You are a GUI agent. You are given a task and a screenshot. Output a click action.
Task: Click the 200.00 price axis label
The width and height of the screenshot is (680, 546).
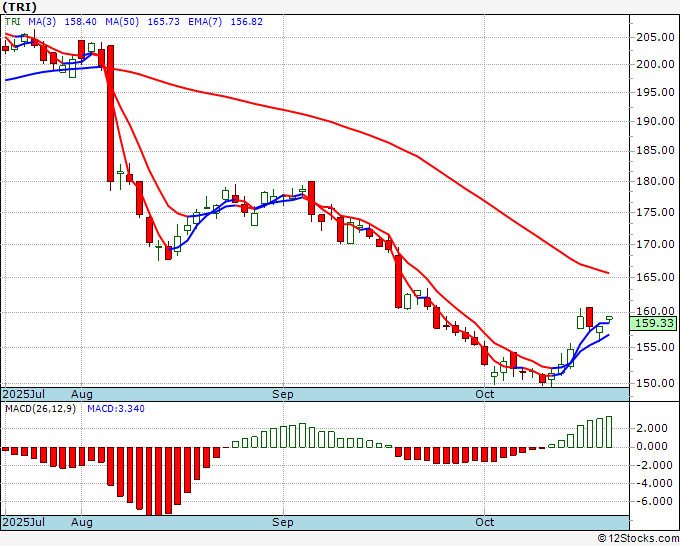[655, 64]
